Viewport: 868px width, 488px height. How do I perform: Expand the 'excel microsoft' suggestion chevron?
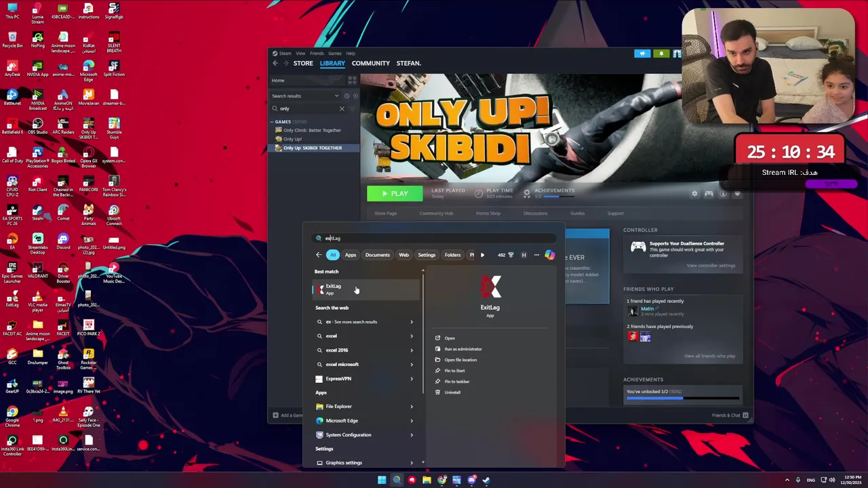pyautogui.click(x=412, y=365)
